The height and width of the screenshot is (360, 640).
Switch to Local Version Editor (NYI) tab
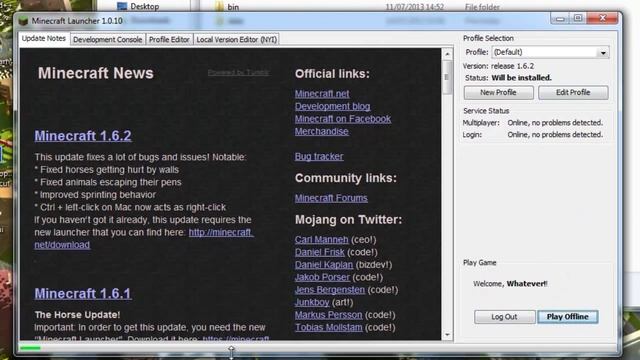(x=236, y=40)
